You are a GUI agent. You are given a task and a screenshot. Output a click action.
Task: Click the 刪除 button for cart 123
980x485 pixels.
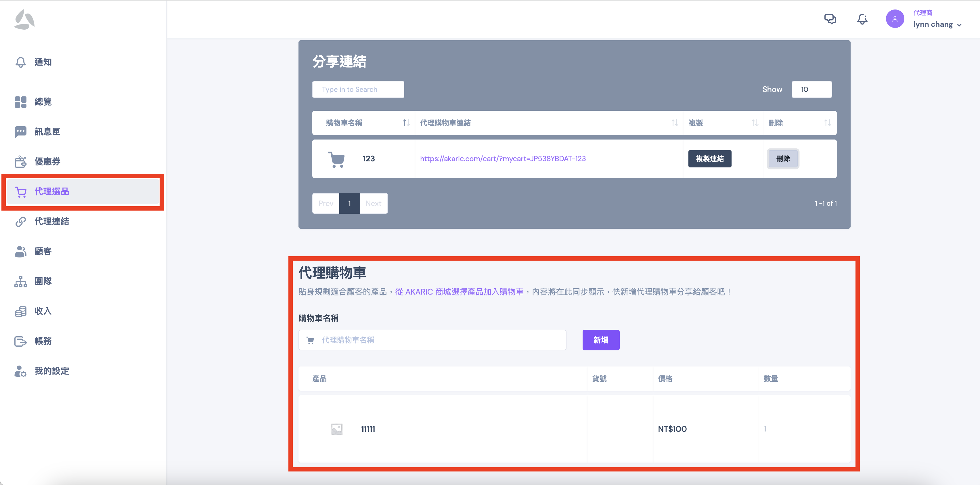pyautogui.click(x=782, y=159)
